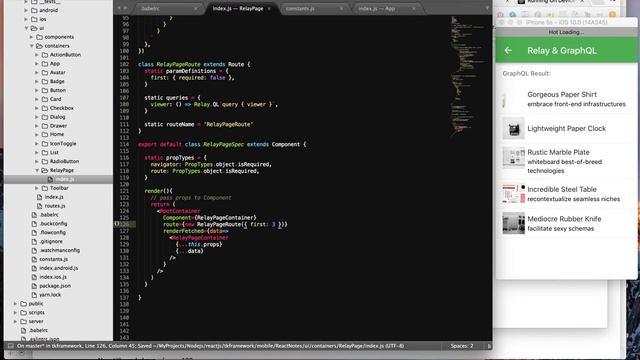Viewport: 640px width, 360px height.
Task: Click the tab navigation back arrow
Action: tap(119, 8)
